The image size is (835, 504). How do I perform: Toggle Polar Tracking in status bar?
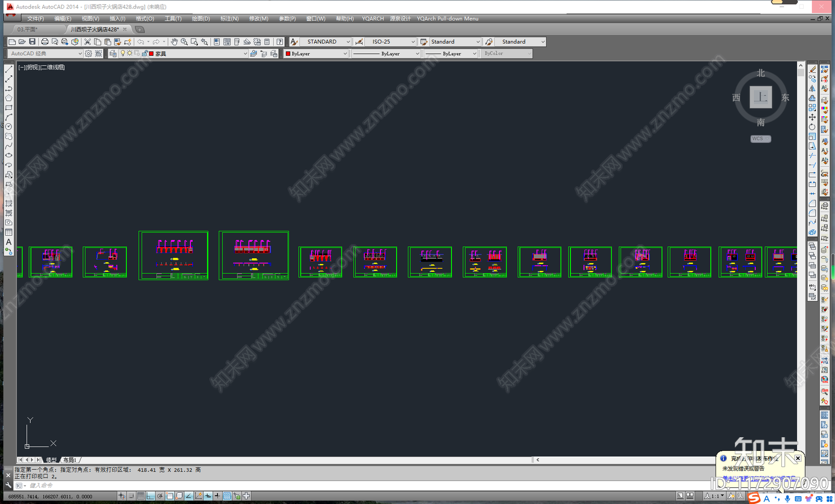[x=160, y=496]
